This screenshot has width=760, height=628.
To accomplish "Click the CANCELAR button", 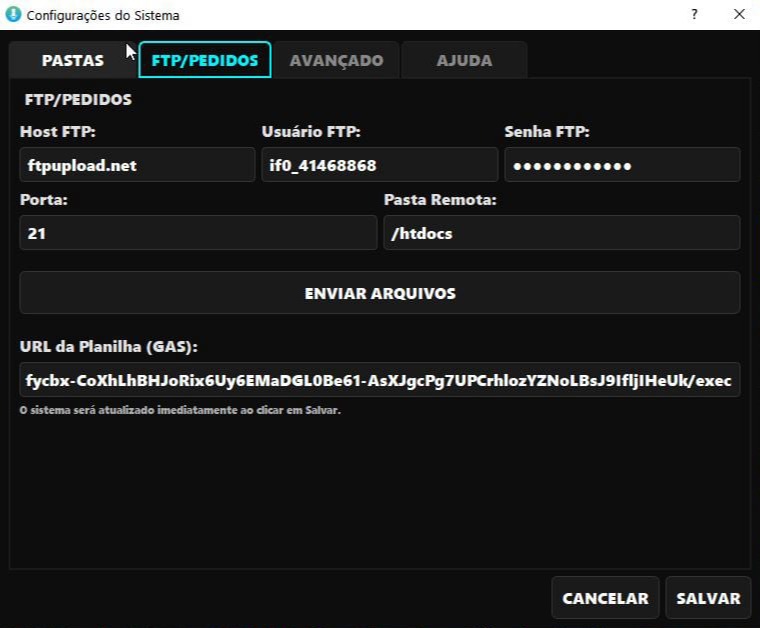I will coord(605,598).
